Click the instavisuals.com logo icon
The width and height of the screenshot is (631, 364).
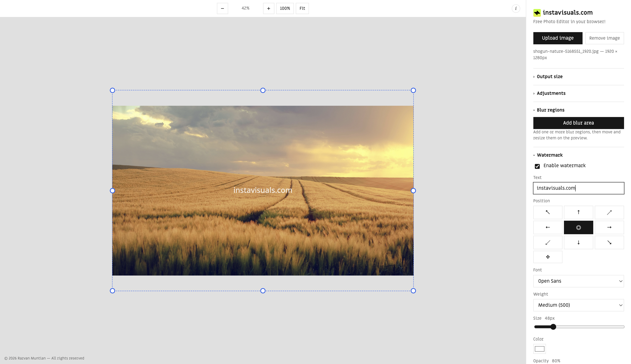(537, 13)
